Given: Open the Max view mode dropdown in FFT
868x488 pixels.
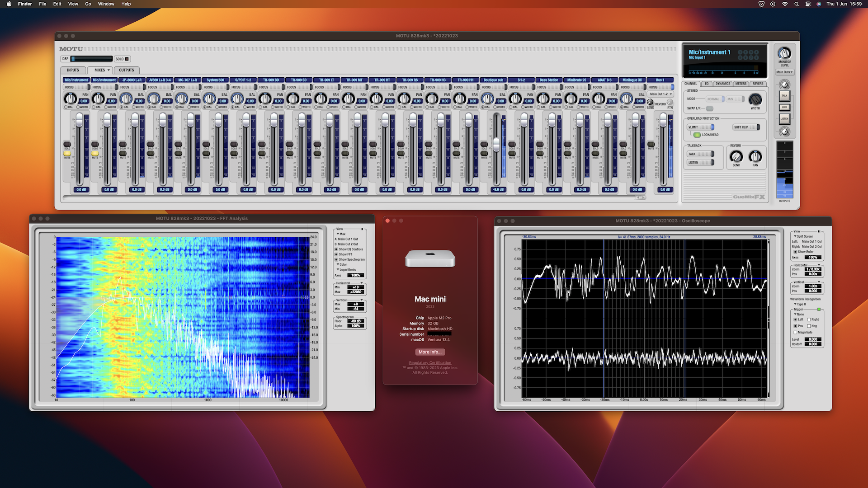Looking at the screenshot, I should coord(341,234).
